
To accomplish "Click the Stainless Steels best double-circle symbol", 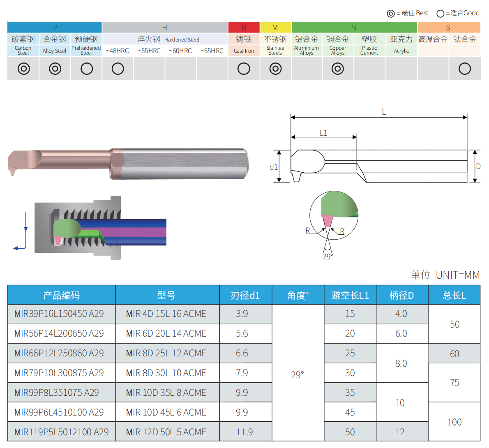I will [275, 69].
